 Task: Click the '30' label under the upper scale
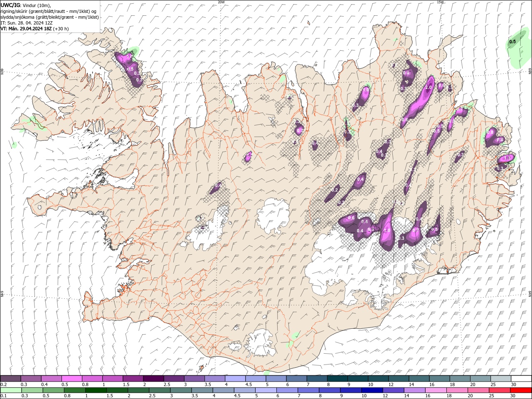(x=513, y=384)
